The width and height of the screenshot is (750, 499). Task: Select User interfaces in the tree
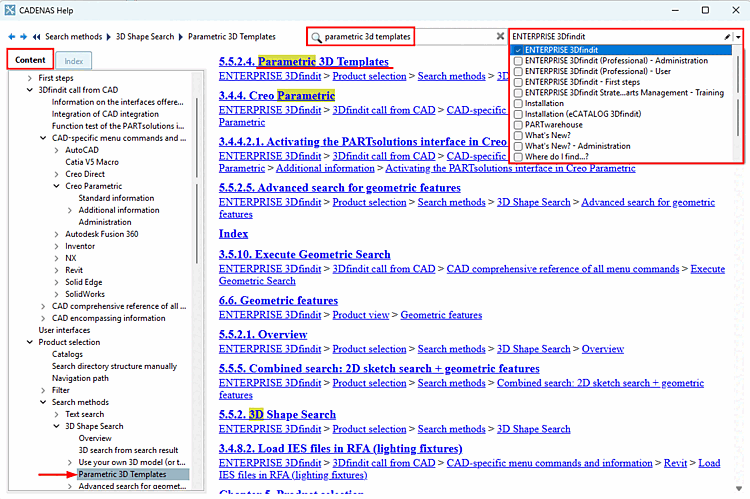point(64,330)
